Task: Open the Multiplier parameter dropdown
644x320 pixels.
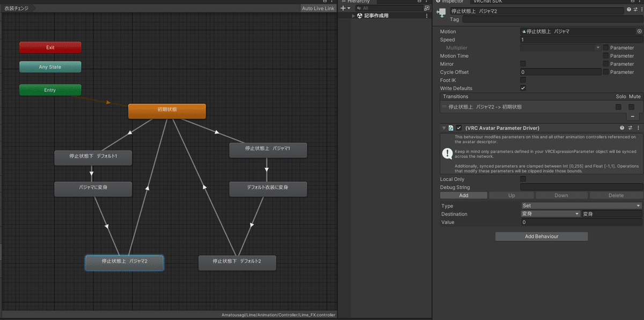Action: (561, 48)
